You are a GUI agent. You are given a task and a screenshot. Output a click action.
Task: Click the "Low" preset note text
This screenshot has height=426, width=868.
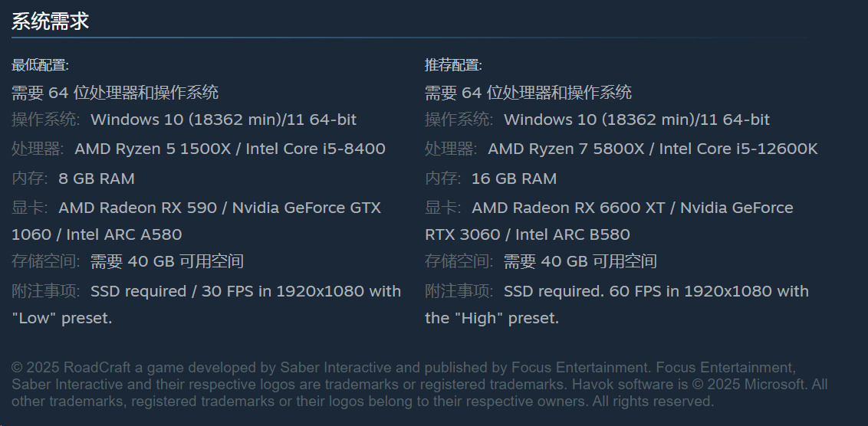(x=62, y=318)
